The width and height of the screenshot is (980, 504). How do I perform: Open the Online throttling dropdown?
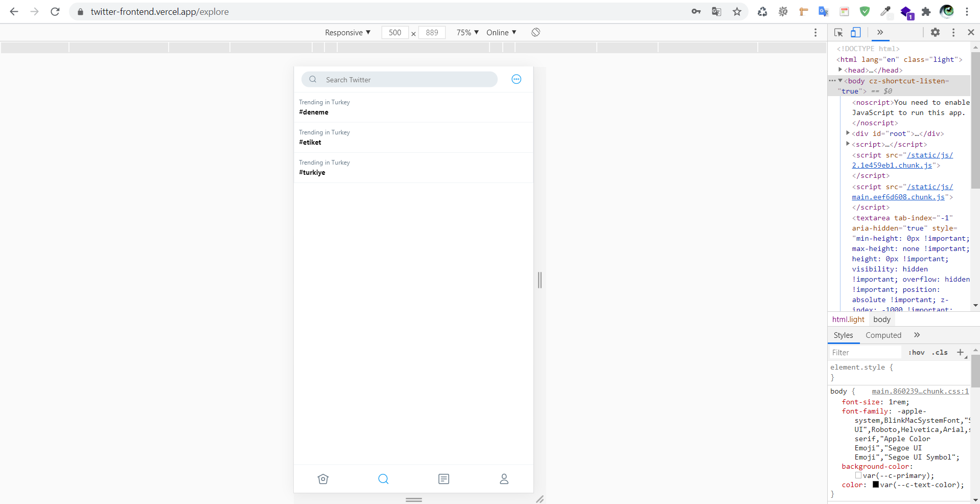501,32
